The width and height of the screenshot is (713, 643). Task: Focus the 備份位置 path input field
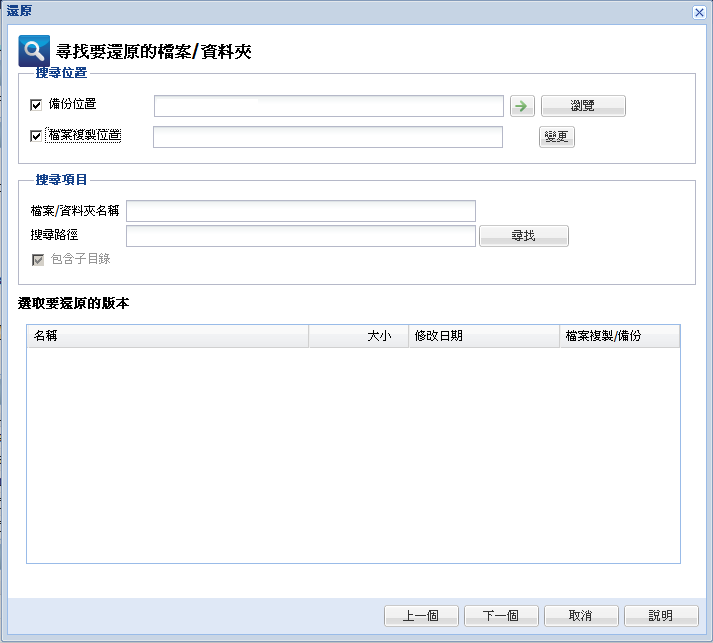coord(329,106)
